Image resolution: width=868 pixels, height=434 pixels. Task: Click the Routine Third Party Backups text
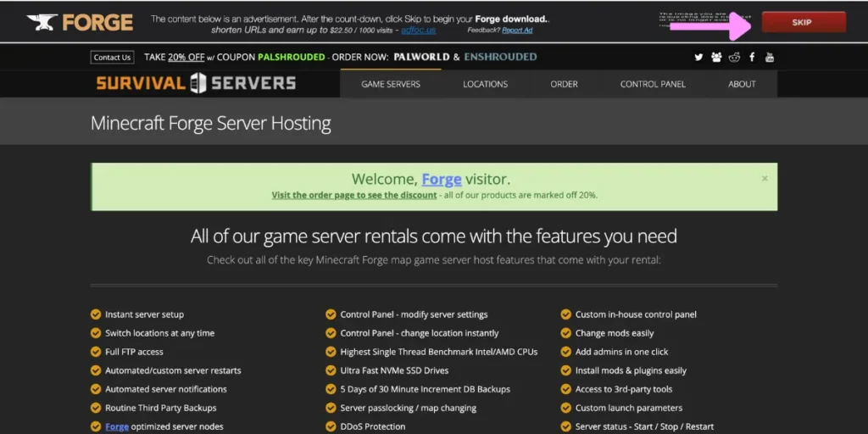coord(161,408)
